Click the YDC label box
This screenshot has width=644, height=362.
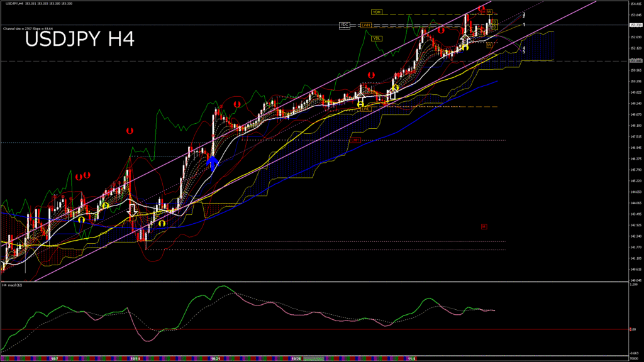(344, 25)
